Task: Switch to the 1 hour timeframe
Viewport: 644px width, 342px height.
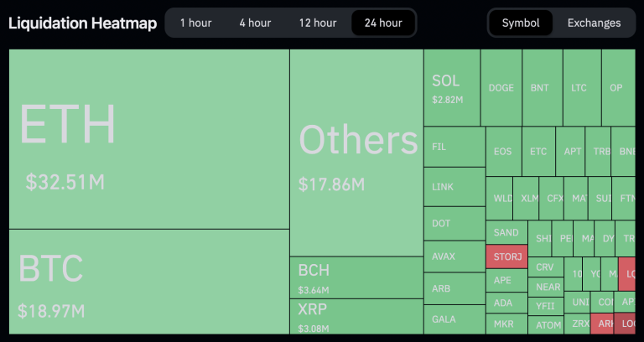Action: point(195,23)
